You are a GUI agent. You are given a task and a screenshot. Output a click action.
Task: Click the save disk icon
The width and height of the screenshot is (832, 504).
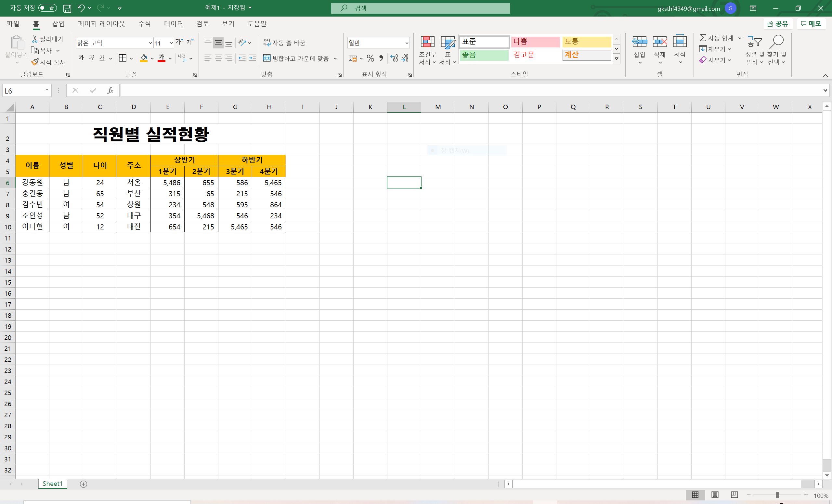tap(67, 8)
